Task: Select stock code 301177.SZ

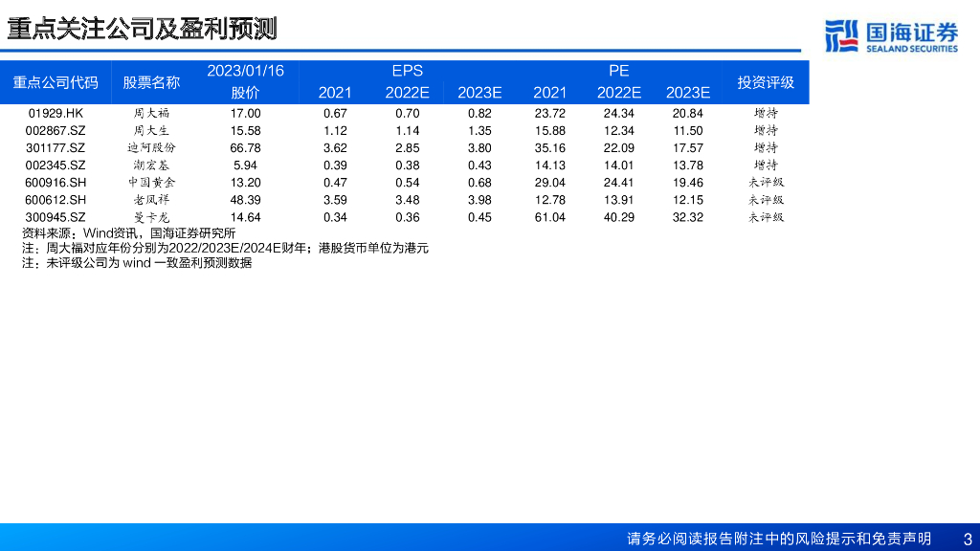Action: tap(56, 148)
